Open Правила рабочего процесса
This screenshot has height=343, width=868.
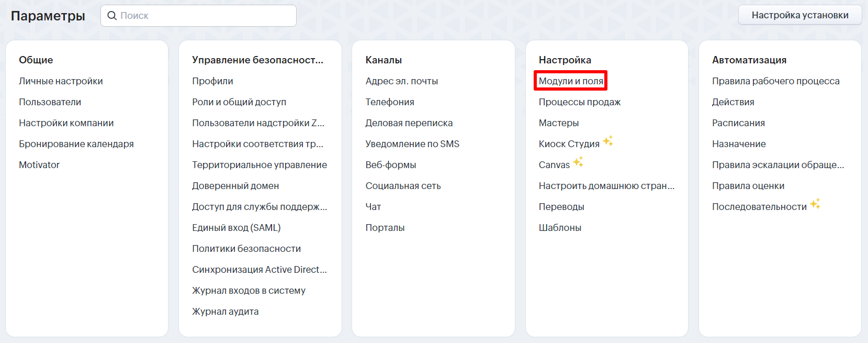point(775,81)
